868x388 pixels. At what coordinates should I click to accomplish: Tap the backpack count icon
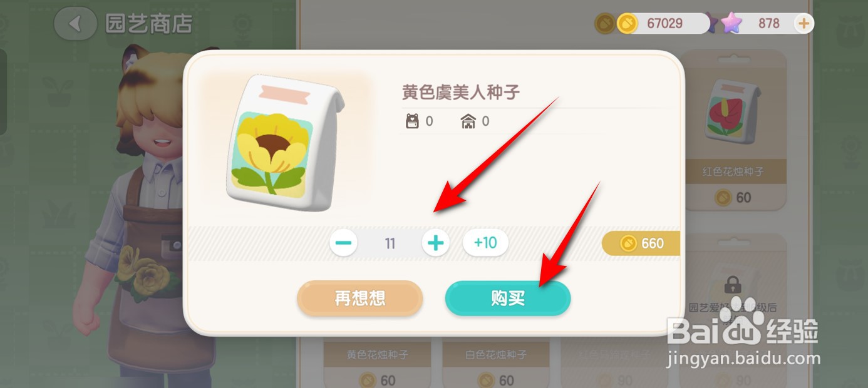(x=412, y=121)
